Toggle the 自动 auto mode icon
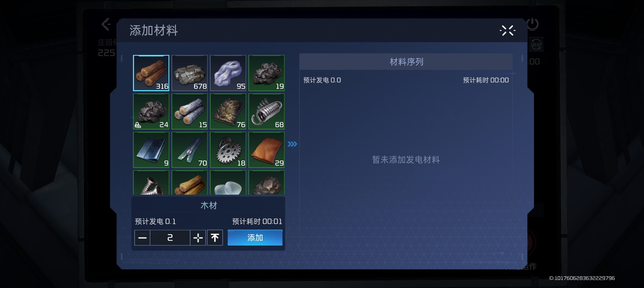Screen dimensions: 644x288 536,45
